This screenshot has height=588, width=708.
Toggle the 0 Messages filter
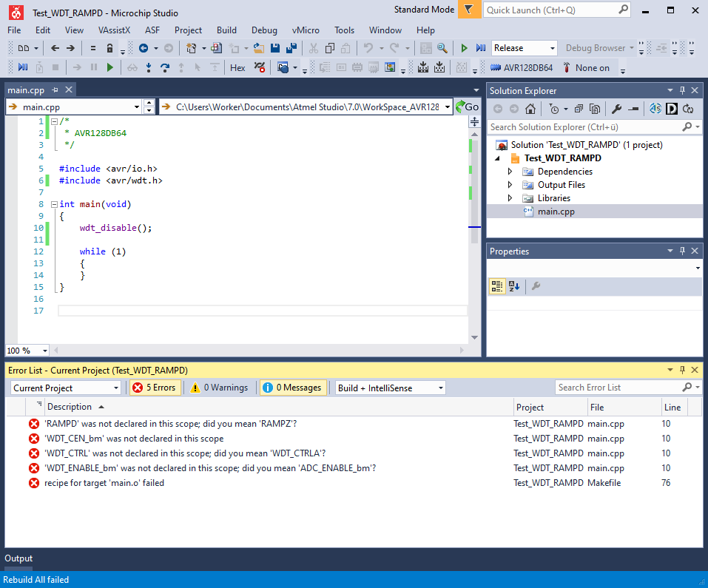point(293,388)
